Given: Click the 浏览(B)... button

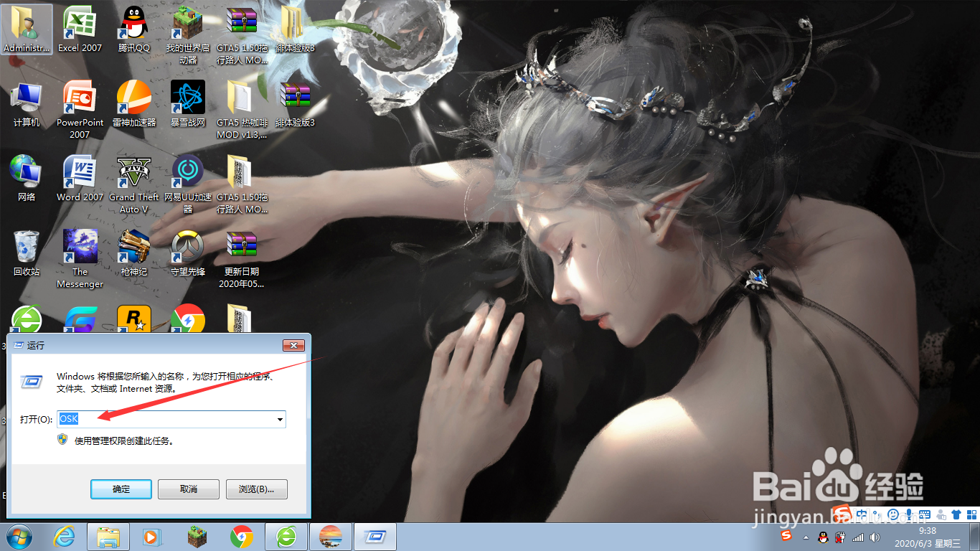Looking at the screenshot, I should [x=256, y=489].
